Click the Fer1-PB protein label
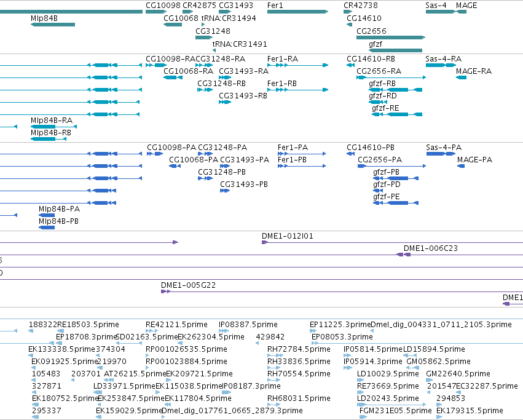The height and width of the screenshot is (420, 523). [x=292, y=160]
